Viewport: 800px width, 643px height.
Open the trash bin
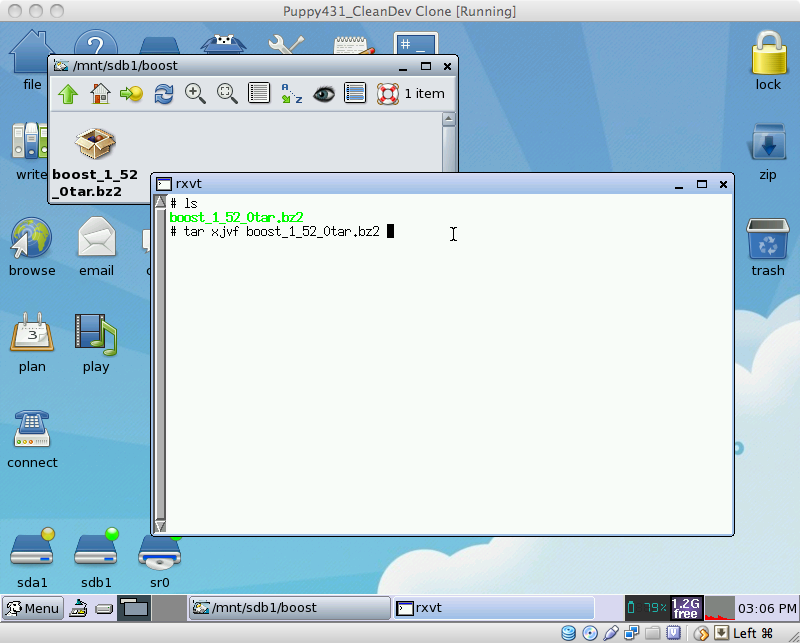pos(767,240)
